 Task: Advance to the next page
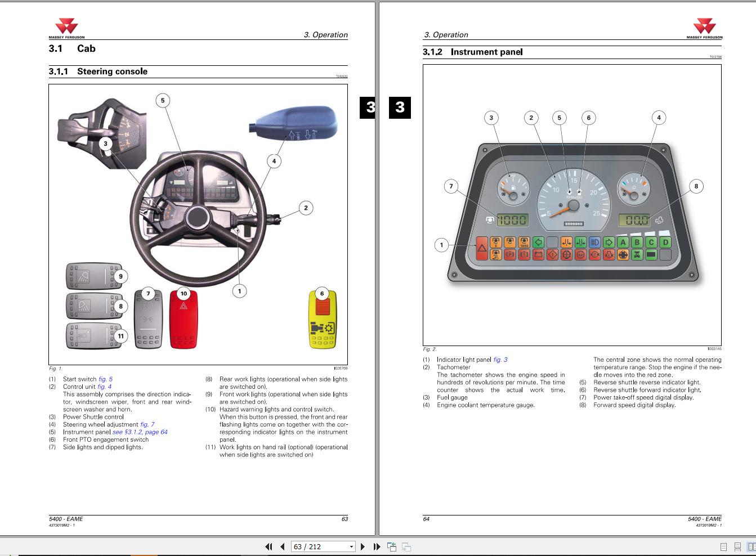pyautogui.click(x=363, y=546)
